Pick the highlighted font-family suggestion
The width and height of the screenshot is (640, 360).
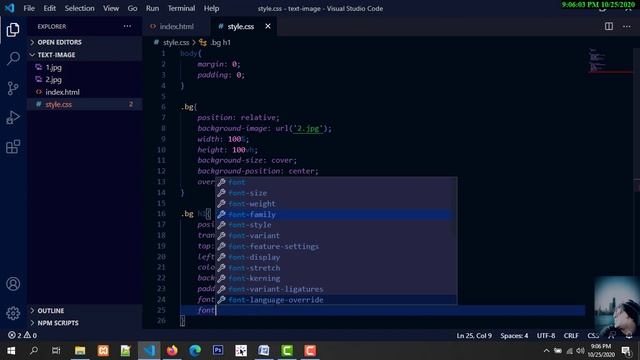(x=336, y=214)
